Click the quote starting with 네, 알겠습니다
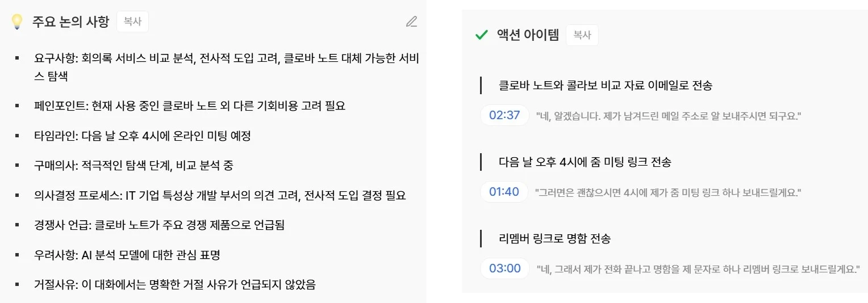 (668, 116)
